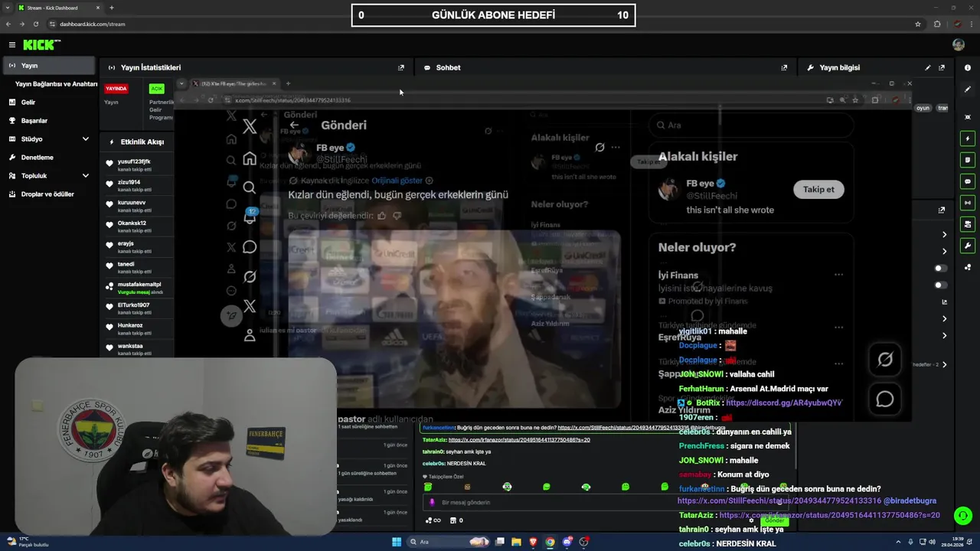Toggle the lower switch in right panel
The image size is (980, 551).
pyautogui.click(x=941, y=285)
